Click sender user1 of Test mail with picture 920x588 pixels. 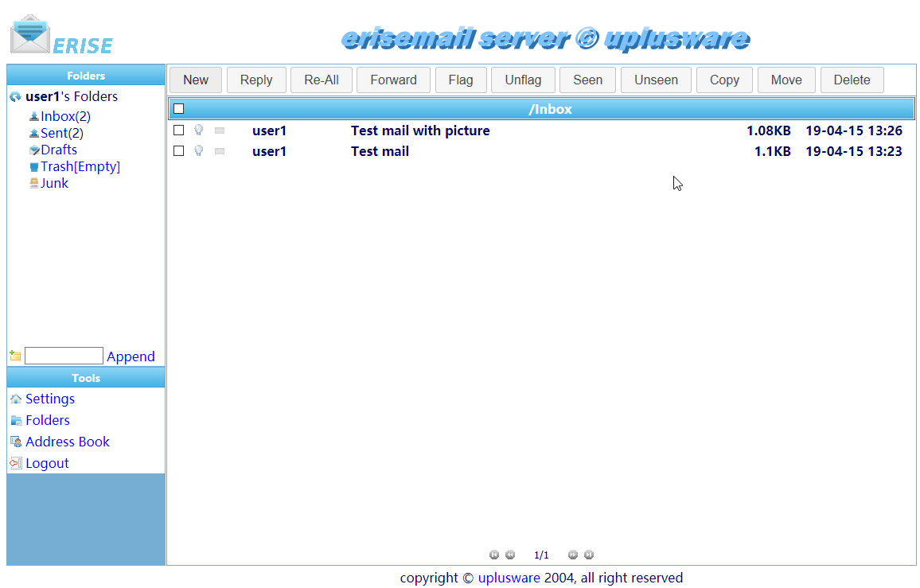tap(269, 130)
